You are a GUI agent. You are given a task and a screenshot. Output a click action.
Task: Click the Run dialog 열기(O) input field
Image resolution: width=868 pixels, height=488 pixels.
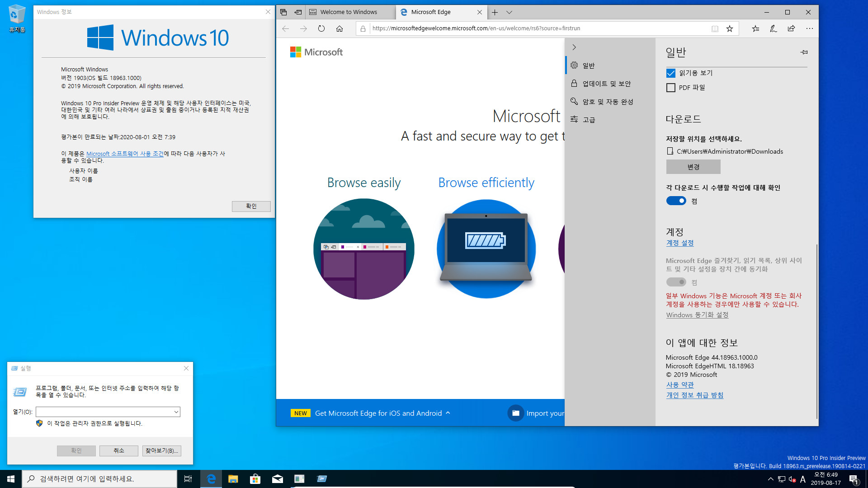click(107, 412)
